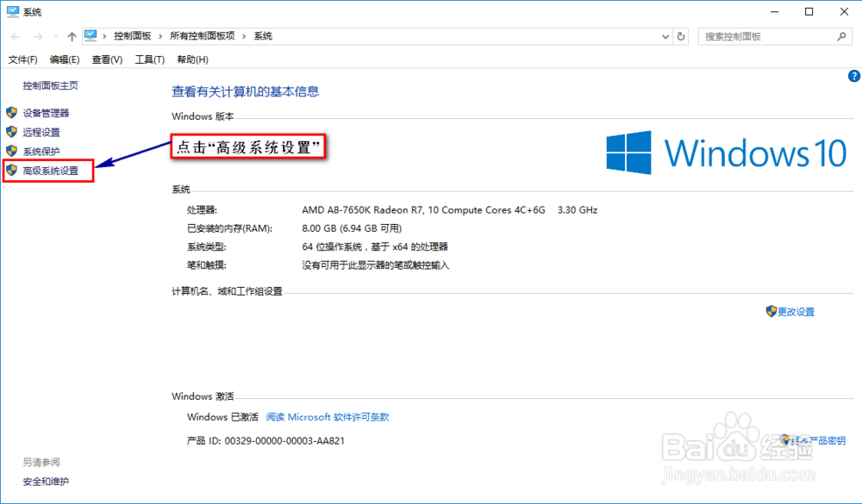
Task: Click shield icon next to 高级系统设置
Action: pos(11,170)
